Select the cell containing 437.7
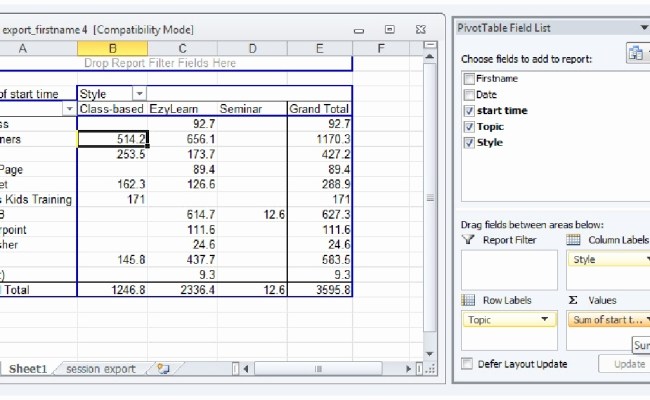The image size is (650, 400). point(182,259)
